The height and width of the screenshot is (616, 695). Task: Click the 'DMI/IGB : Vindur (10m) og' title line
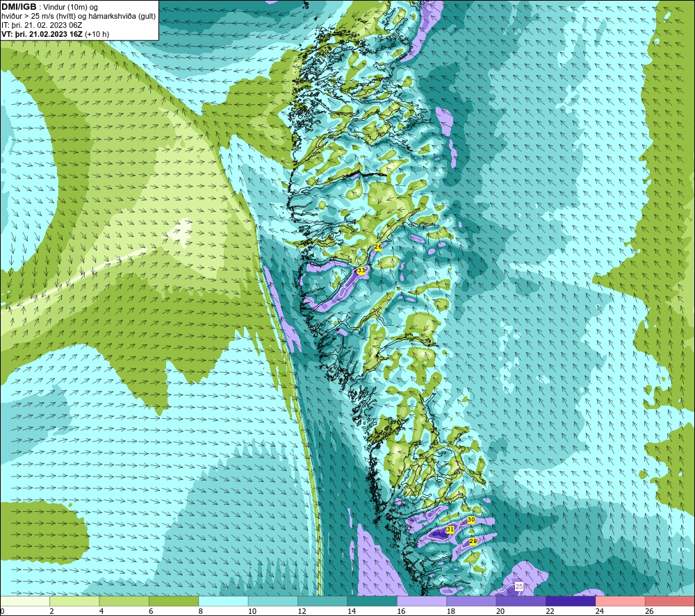(x=50, y=7)
